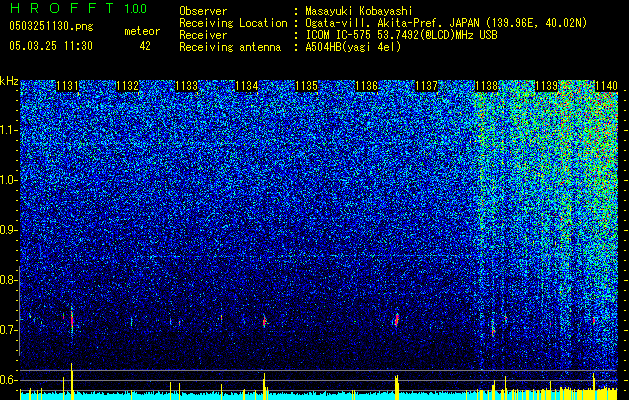The width and height of the screenshot is (629, 400).
Task: Click the 1137 time marker
Action: point(426,86)
